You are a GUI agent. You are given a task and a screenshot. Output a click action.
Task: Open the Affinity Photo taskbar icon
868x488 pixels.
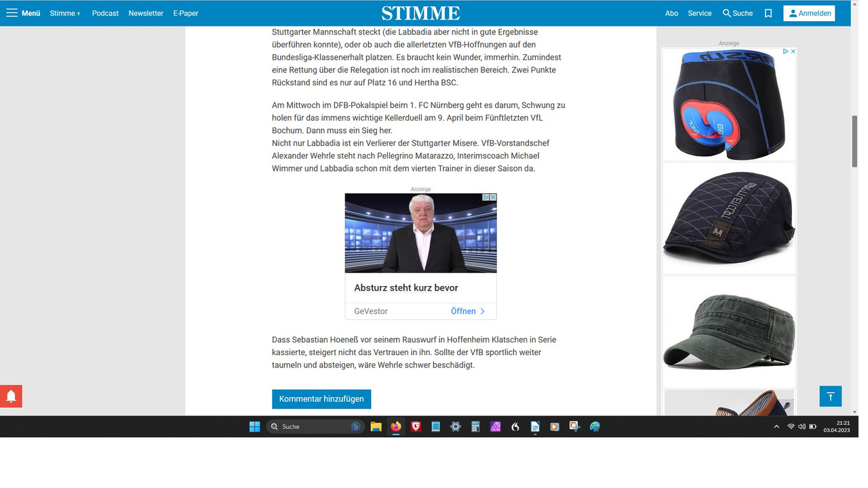pos(495,426)
